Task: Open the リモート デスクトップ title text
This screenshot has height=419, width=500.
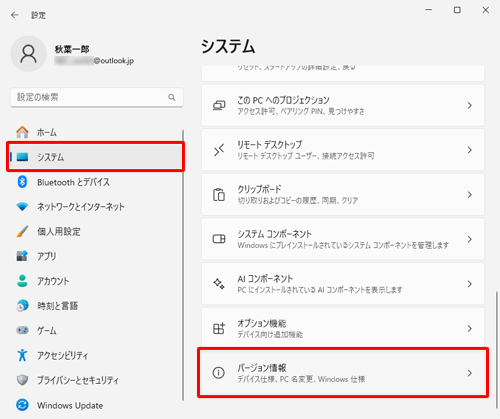Action: tap(270, 145)
